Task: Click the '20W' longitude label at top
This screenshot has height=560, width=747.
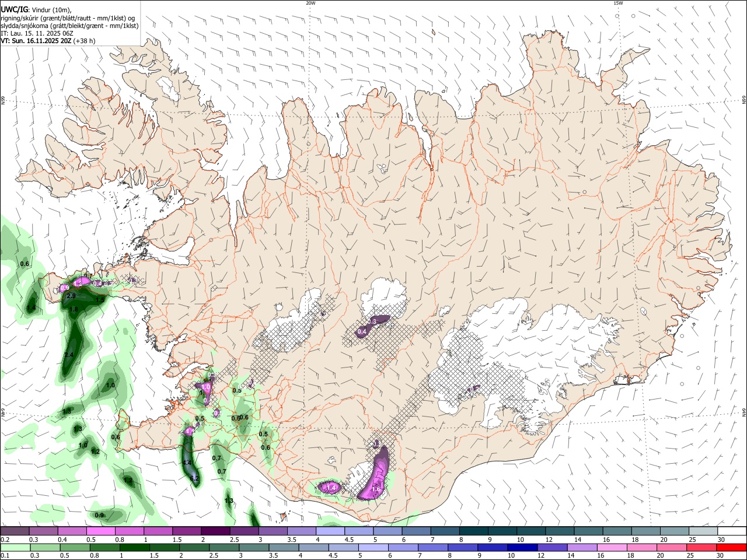Action: tap(310, 3)
